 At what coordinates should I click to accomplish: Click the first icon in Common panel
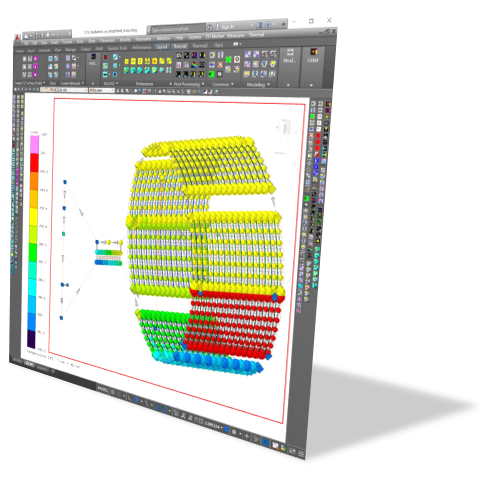(x=212, y=55)
